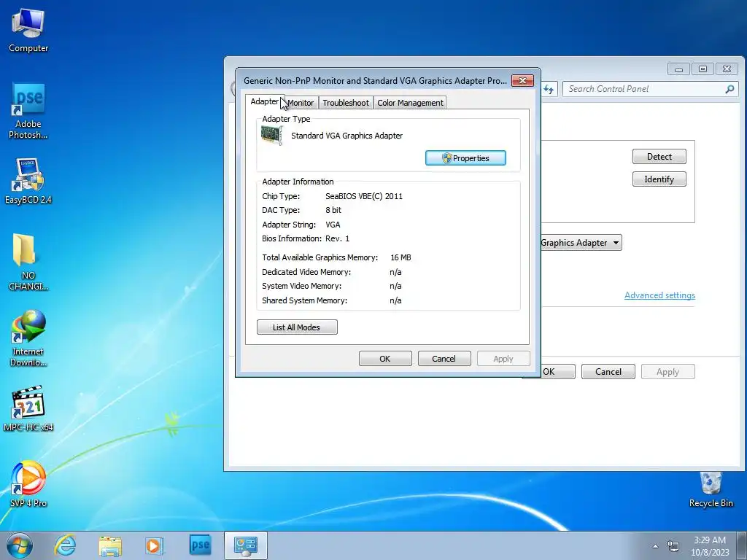The width and height of the screenshot is (747, 560).
Task: Click the adapter Properties button
Action: pyautogui.click(x=465, y=158)
